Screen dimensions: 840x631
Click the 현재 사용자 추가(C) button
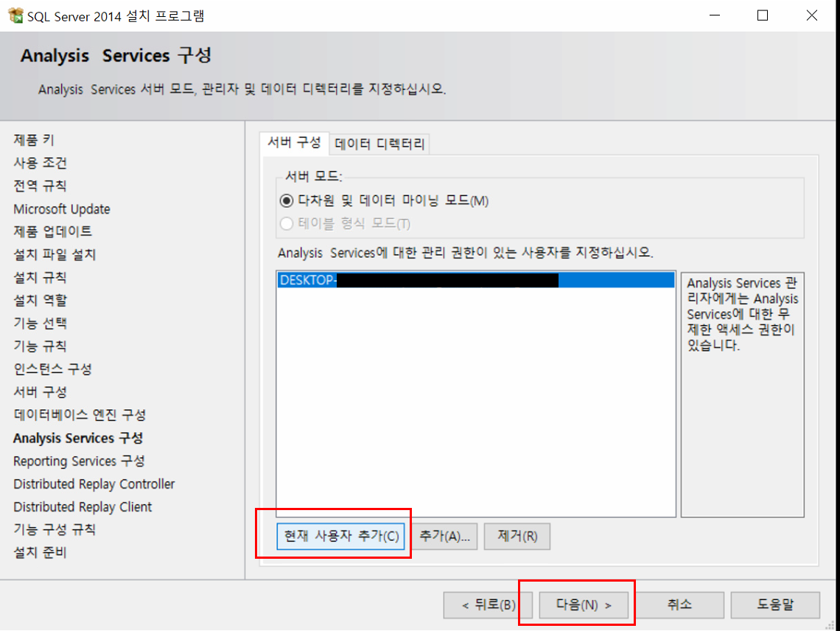(x=340, y=536)
